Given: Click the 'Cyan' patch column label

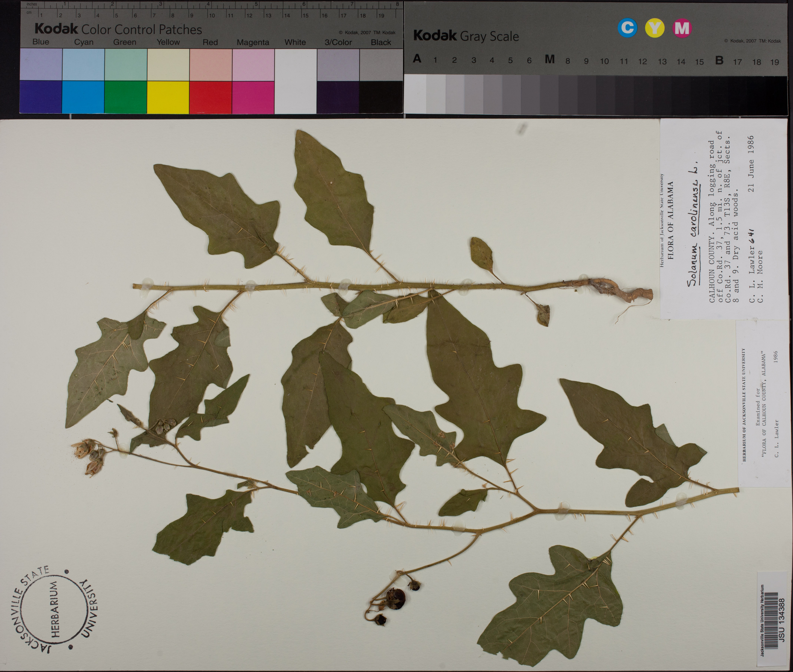Looking at the screenshot, I should pos(84,42).
